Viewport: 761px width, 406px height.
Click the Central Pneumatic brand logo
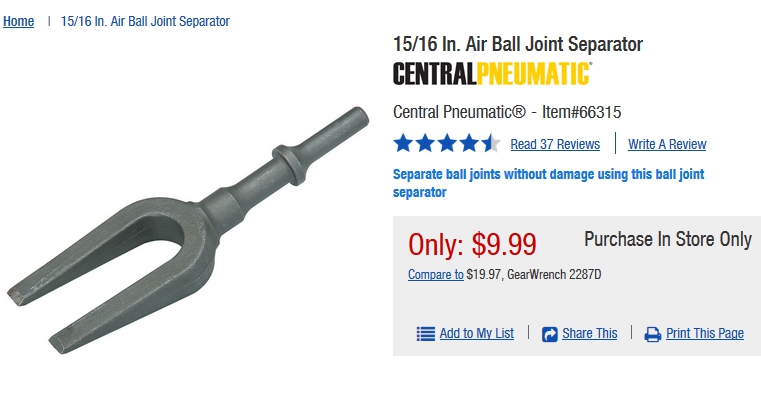[x=492, y=73]
